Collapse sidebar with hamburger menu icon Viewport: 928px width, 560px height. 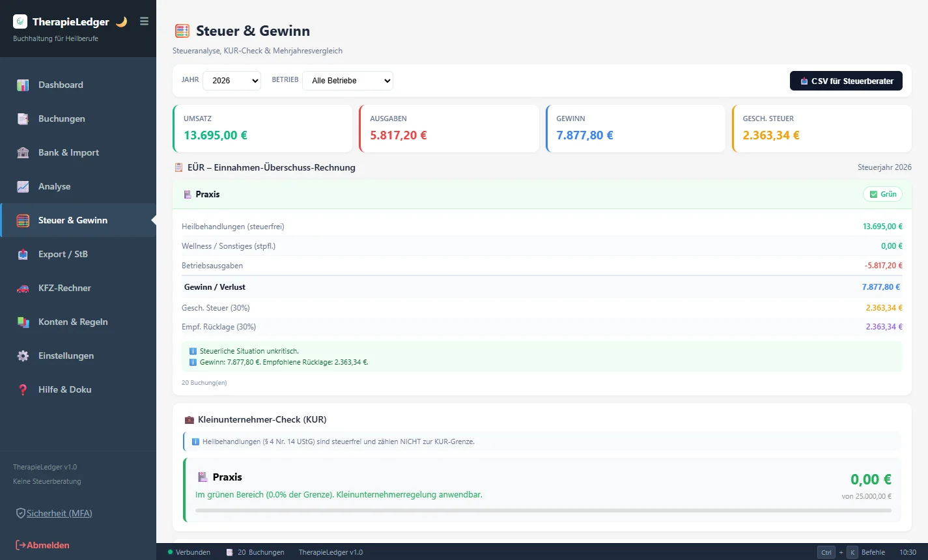pyautogui.click(x=144, y=21)
